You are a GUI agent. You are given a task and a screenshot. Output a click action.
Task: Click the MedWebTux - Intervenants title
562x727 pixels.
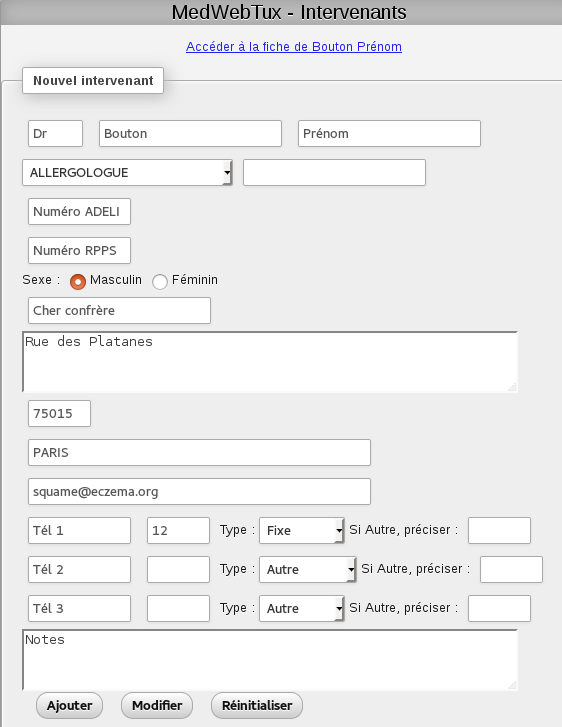coord(289,12)
